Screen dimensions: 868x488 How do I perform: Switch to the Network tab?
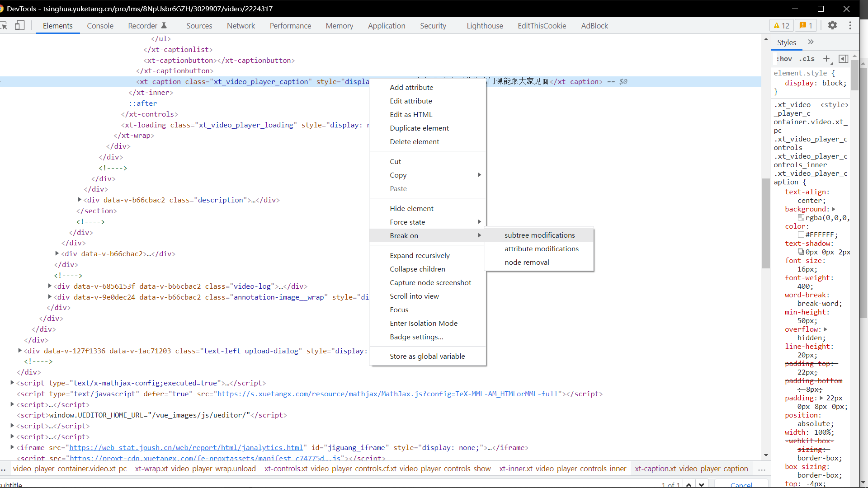[x=241, y=26]
